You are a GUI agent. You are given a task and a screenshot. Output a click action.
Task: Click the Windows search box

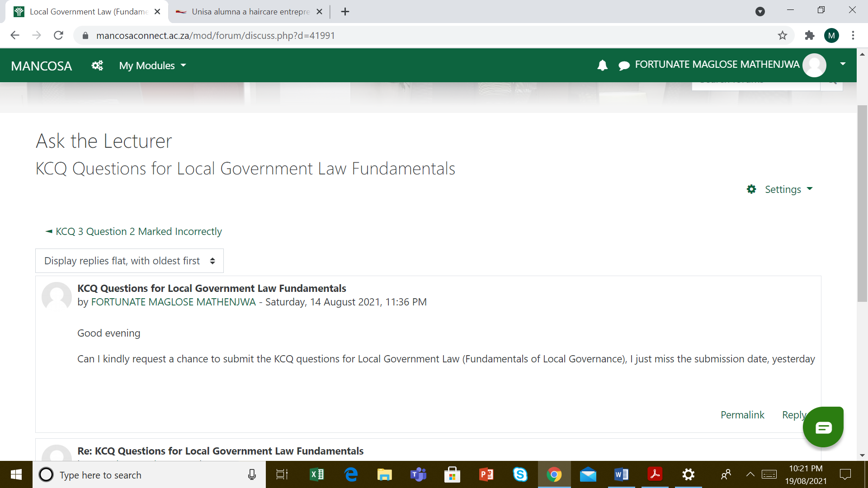point(149,475)
